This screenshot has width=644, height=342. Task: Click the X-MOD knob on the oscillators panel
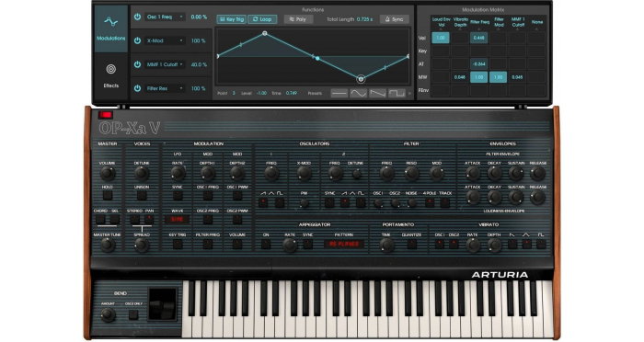[x=304, y=173]
